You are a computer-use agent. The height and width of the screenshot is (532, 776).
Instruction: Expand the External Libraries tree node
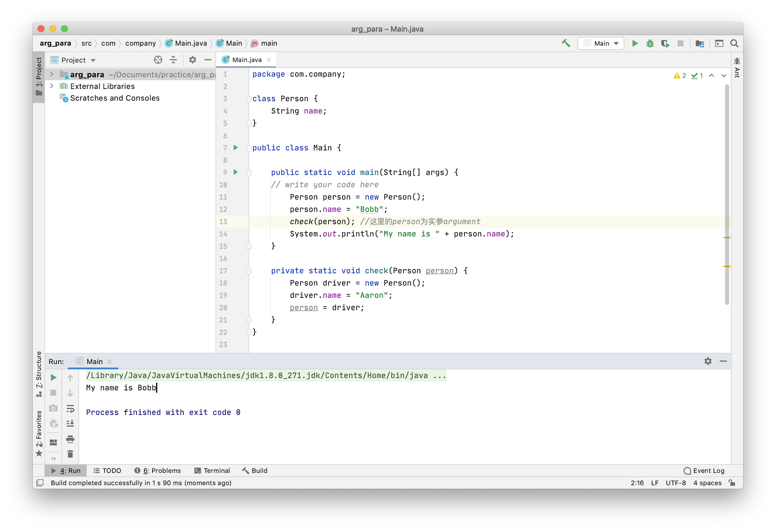pos(52,86)
